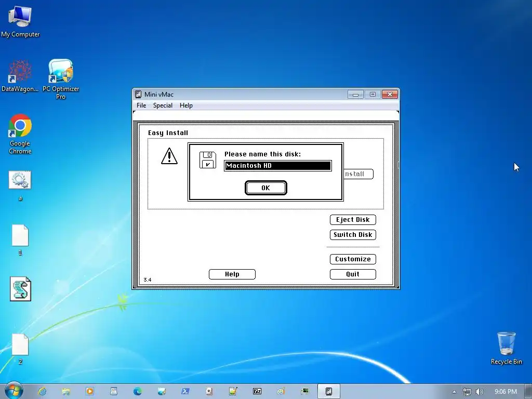Open the notepad-with-pencil taskbar icon

[233, 391]
